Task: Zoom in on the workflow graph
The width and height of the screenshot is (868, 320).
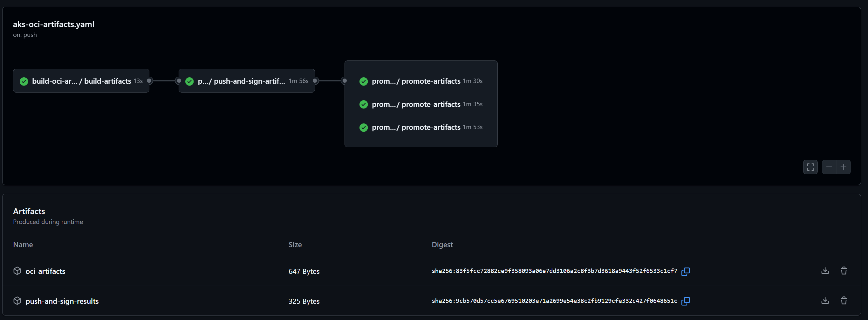Action: coord(844,167)
